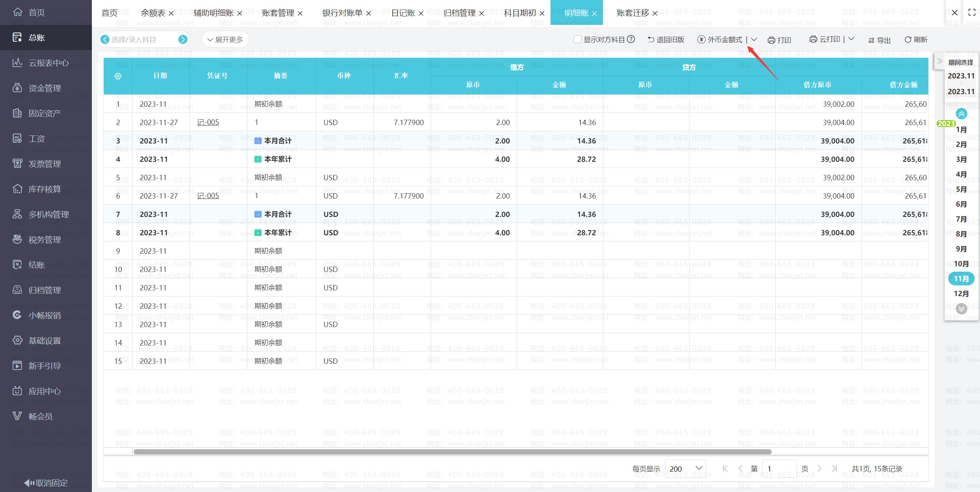Open the column settings gear in table header
This screenshot has width=980, height=492.
(x=118, y=76)
